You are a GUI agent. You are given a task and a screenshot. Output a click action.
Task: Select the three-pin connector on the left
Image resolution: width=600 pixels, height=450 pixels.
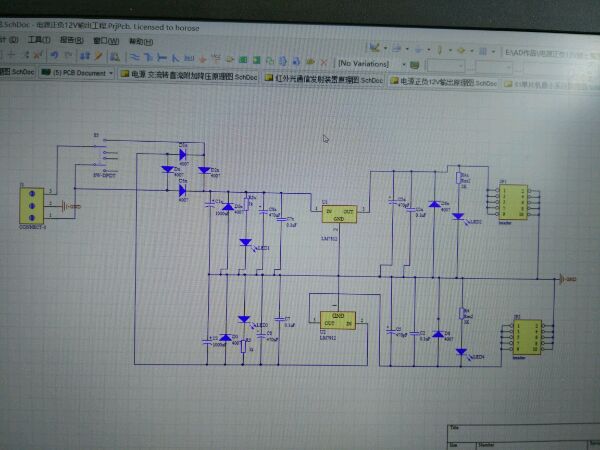32,205
